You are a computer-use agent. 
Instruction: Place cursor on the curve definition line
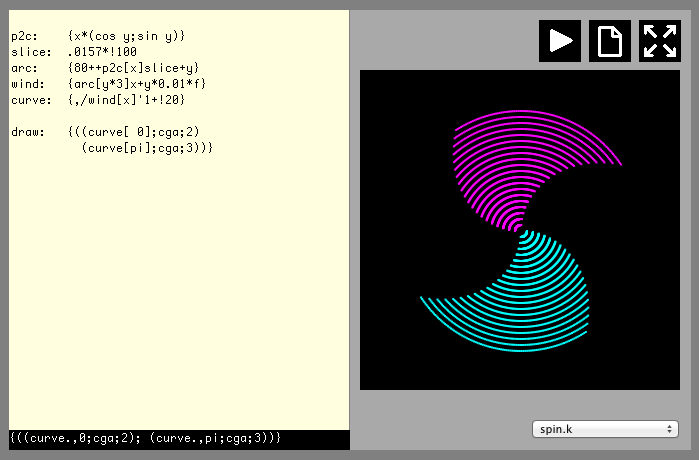(x=98, y=100)
